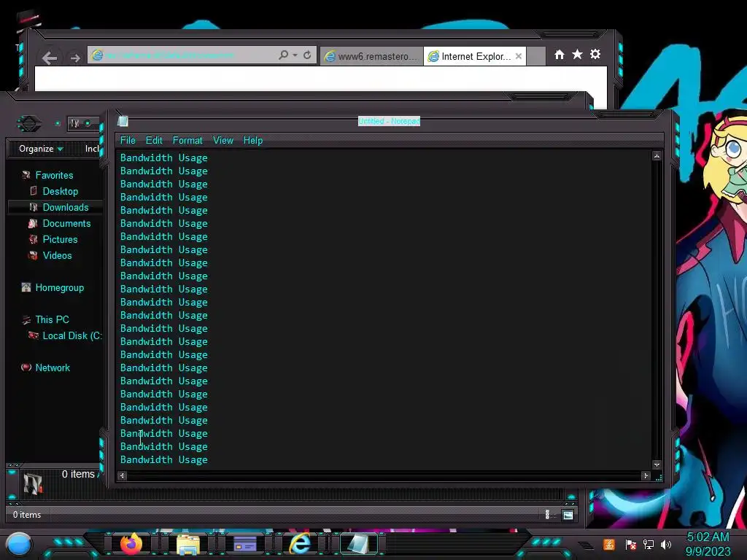Click Notepad vertical scrollbar up arrow

tap(657, 156)
